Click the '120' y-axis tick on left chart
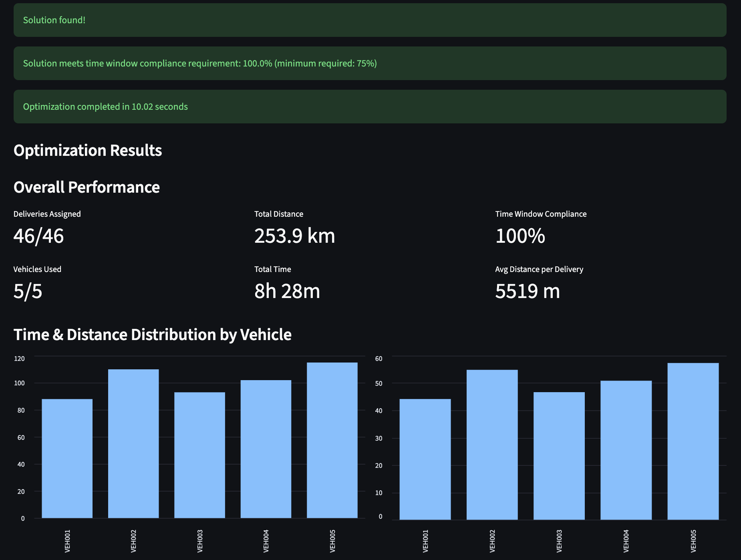Screen dimensions: 741x560 pos(19,359)
